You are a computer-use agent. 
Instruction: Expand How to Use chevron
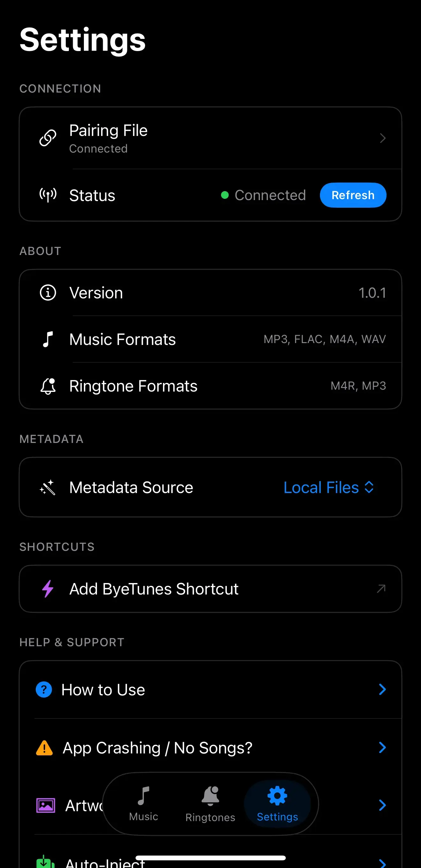tap(382, 689)
